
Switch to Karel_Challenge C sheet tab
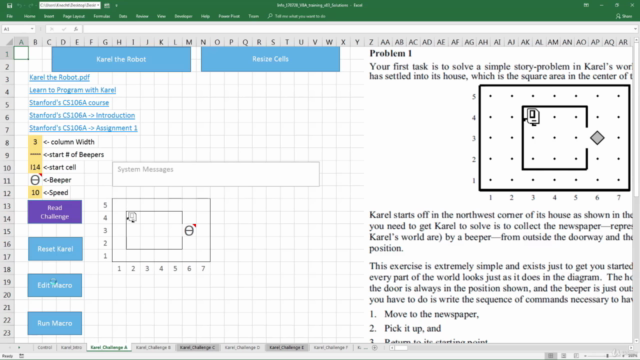(197, 347)
